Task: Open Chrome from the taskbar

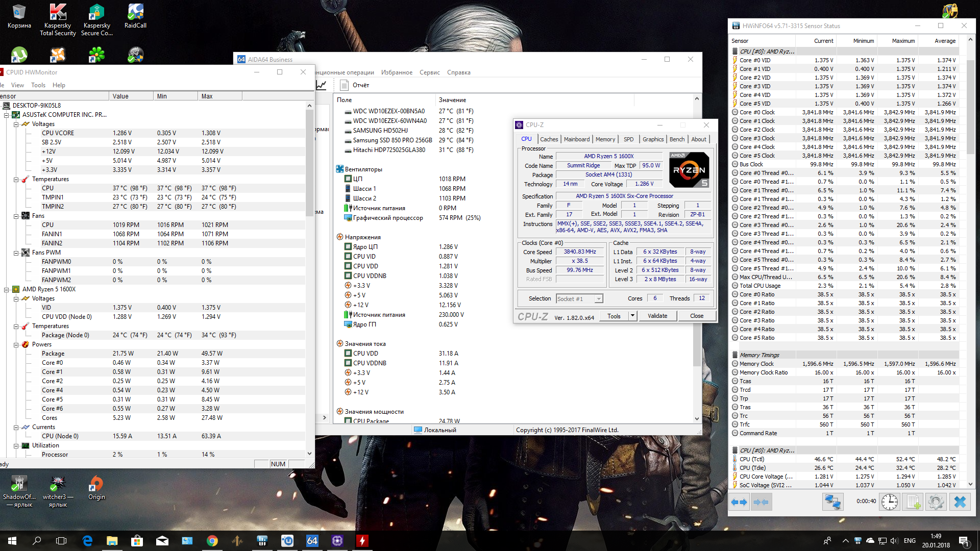Action: [x=212, y=541]
